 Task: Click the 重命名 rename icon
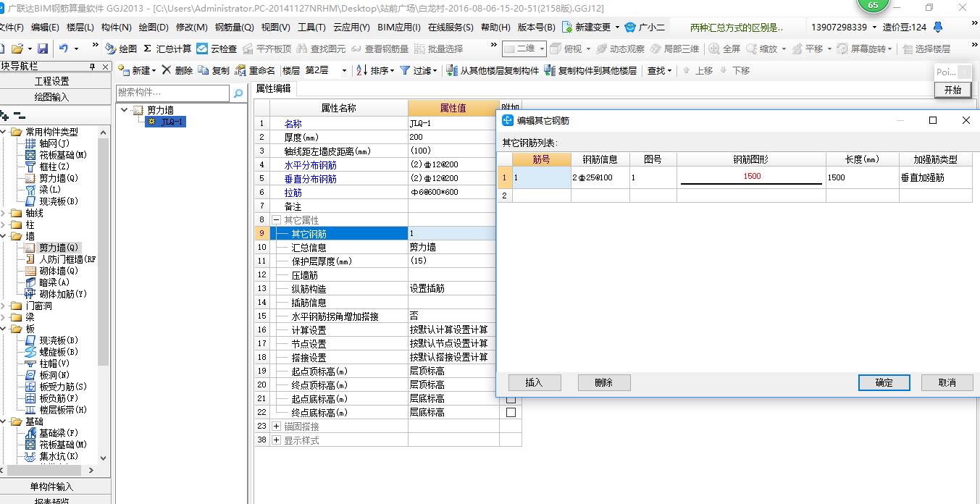pos(256,70)
